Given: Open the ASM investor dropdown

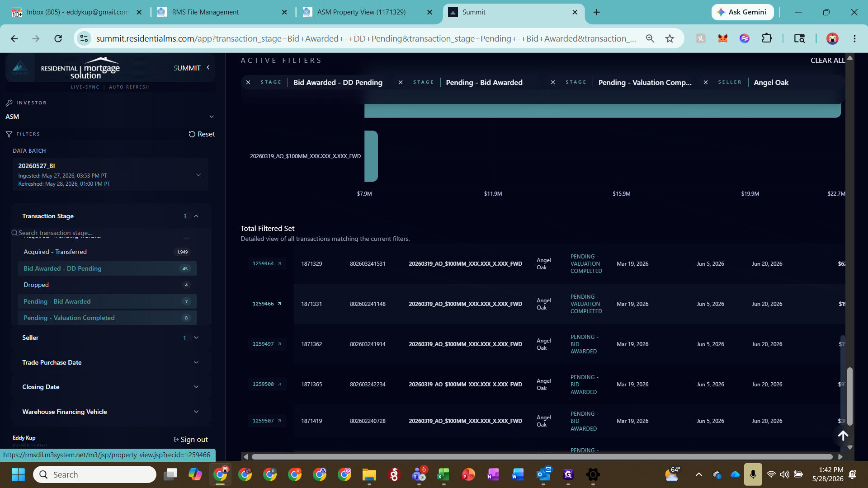Looking at the screenshot, I should click(x=110, y=117).
